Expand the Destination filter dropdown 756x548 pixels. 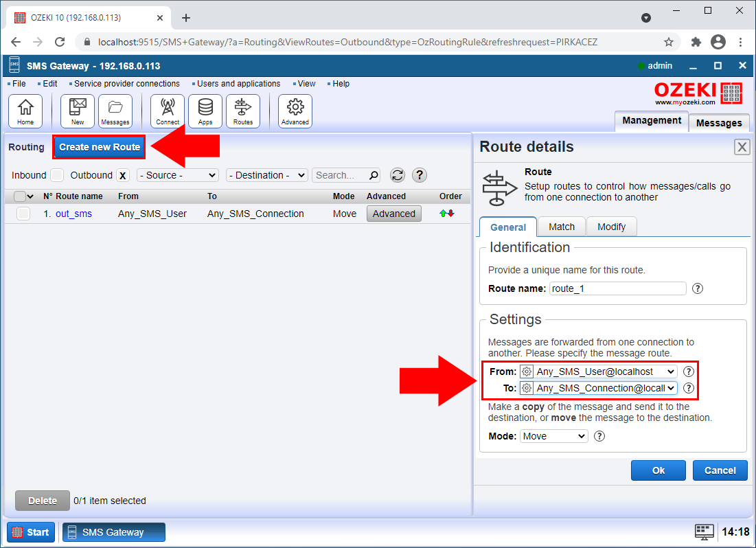[266, 175]
